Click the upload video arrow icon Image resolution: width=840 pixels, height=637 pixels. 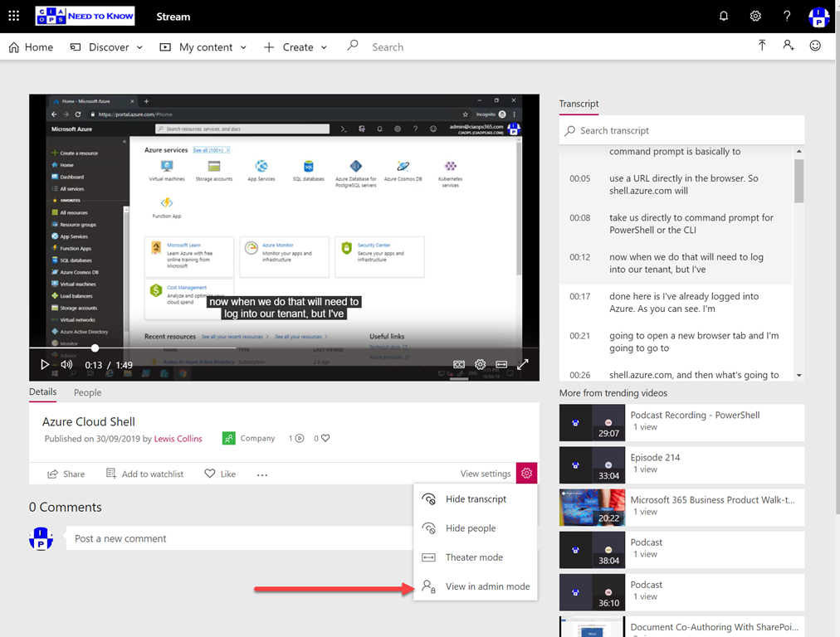(x=762, y=46)
